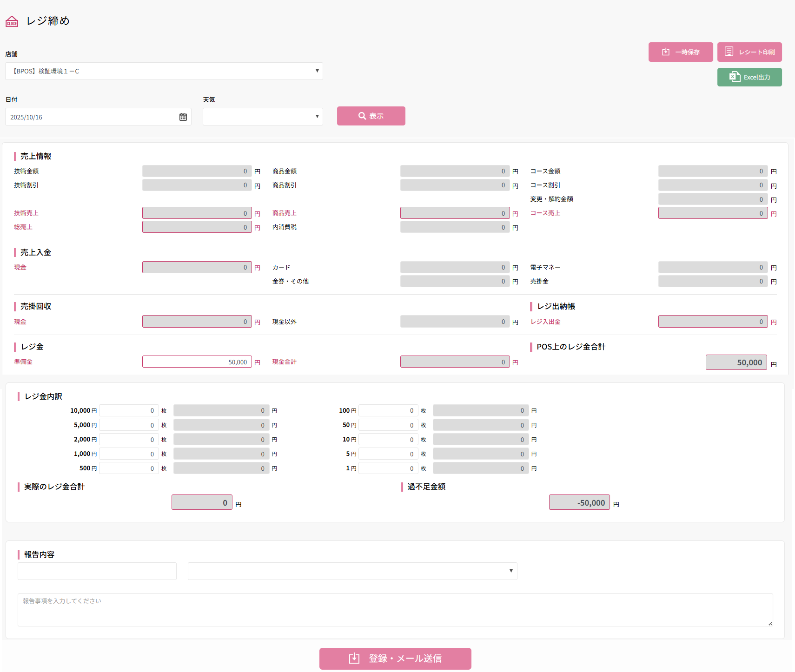Click the CLOSE register icon beside the page title
The width and height of the screenshot is (795, 672).
12,21
